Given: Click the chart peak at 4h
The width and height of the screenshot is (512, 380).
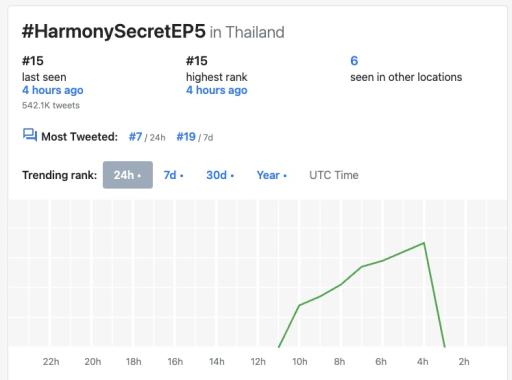Looking at the screenshot, I should pyautogui.click(x=424, y=243).
